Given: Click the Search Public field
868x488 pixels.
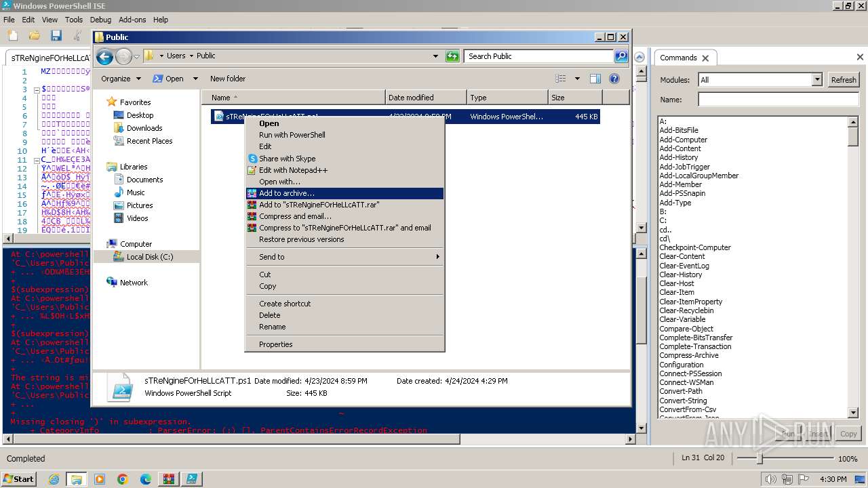Looking at the screenshot, I should (x=539, y=56).
